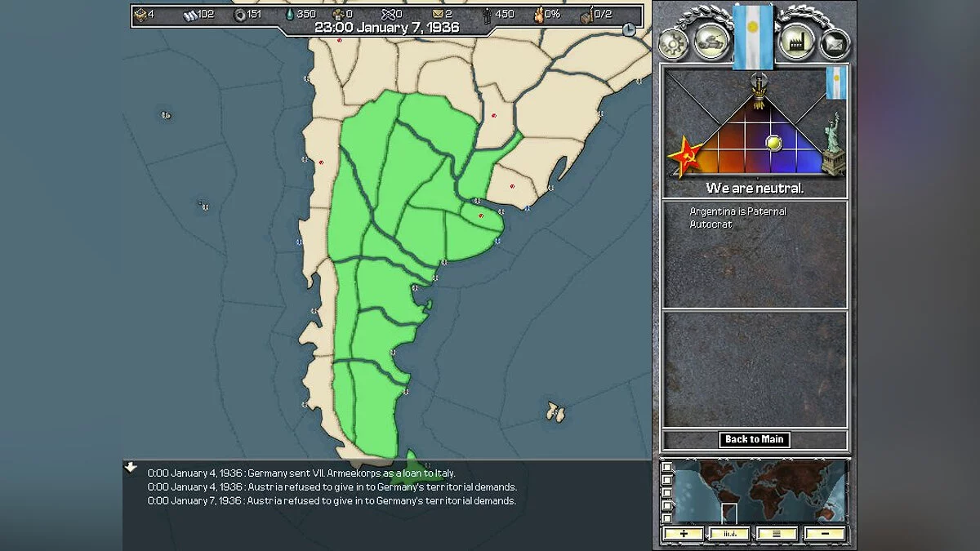
Task: Toggle the topmost map overlay button beside minimap
Action: coord(666,467)
